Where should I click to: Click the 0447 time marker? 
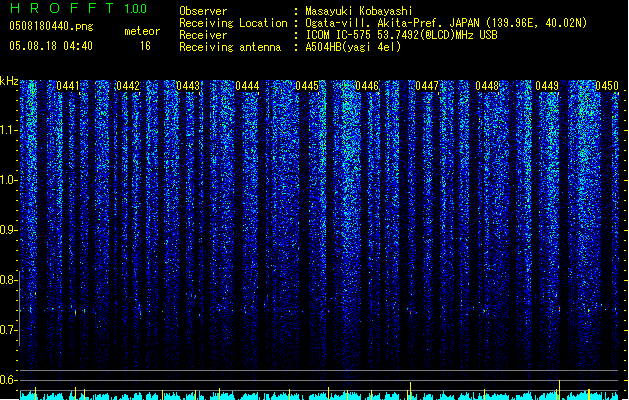(427, 86)
